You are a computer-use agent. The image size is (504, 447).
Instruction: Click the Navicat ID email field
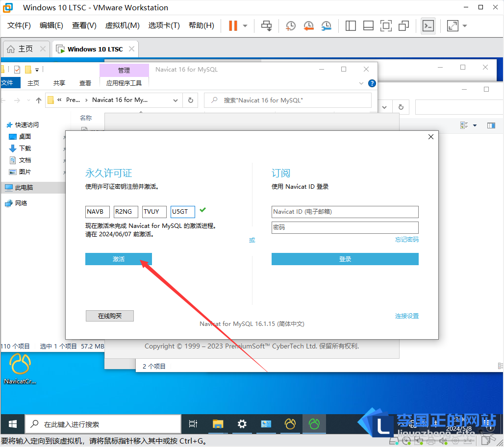click(345, 212)
